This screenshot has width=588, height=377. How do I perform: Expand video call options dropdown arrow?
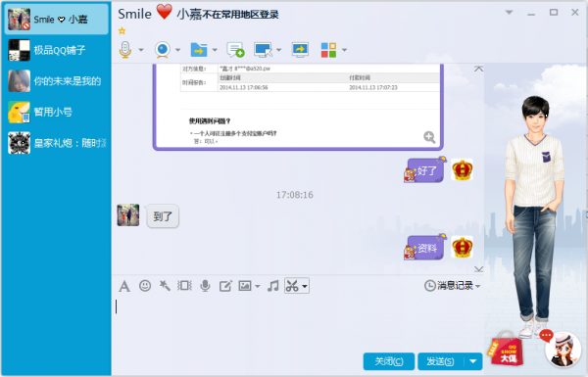coord(177,50)
